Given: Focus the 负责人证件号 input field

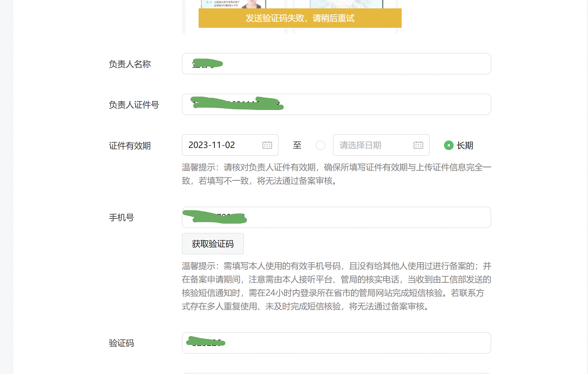Looking at the screenshot, I should pyautogui.click(x=336, y=104).
